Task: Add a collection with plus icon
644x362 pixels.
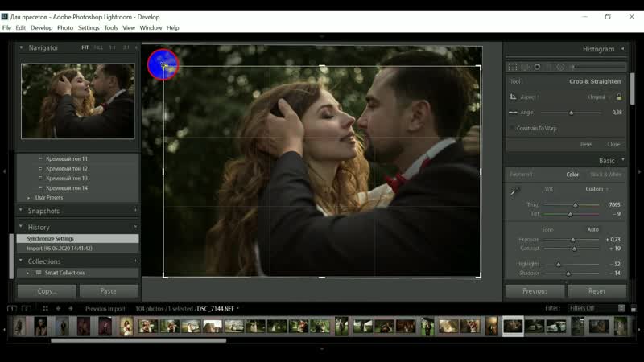Action: (x=135, y=261)
